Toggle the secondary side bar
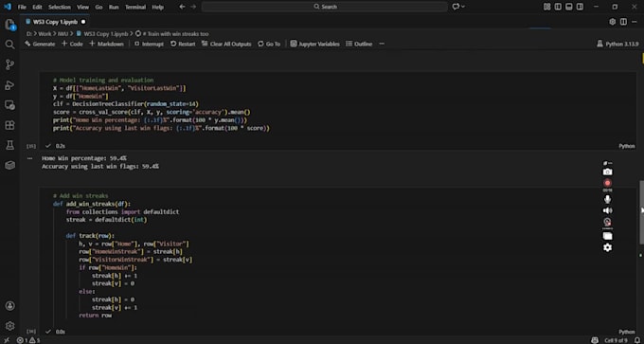Image resolution: width=644 pixels, height=344 pixels. click(x=580, y=7)
